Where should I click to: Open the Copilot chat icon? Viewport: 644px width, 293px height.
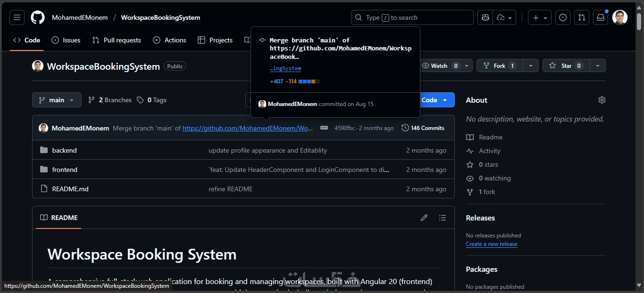coord(485,17)
